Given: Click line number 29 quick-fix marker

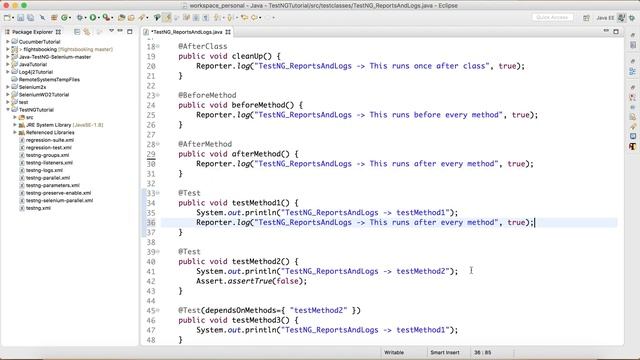Looking at the screenshot, I should [x=151, y=154].
